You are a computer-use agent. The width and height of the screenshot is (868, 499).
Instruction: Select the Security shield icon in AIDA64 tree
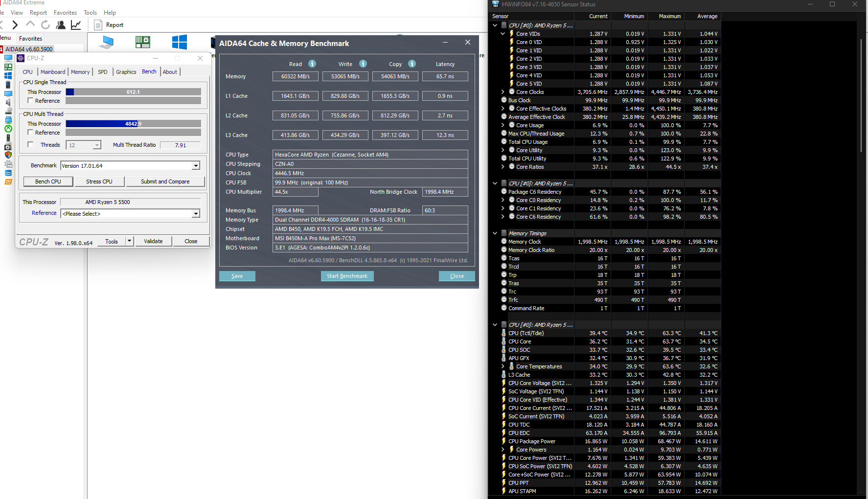tap(8, 155)
